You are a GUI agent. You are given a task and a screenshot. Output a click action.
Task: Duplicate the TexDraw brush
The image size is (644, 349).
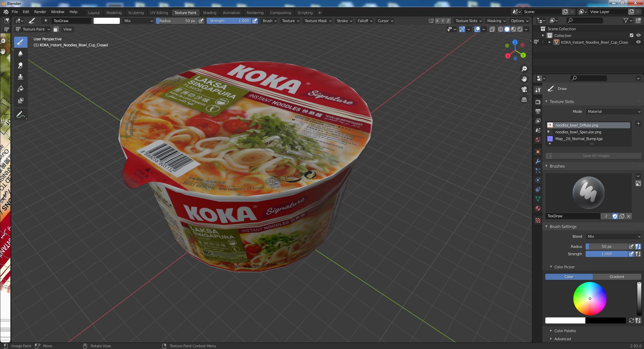tap(622, 216)
